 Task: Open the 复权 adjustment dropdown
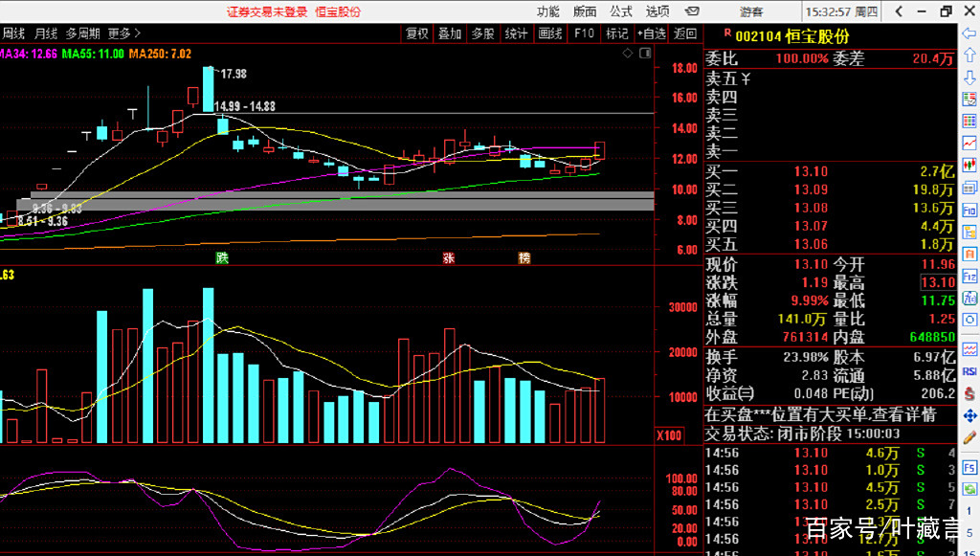tap(416, 33)
